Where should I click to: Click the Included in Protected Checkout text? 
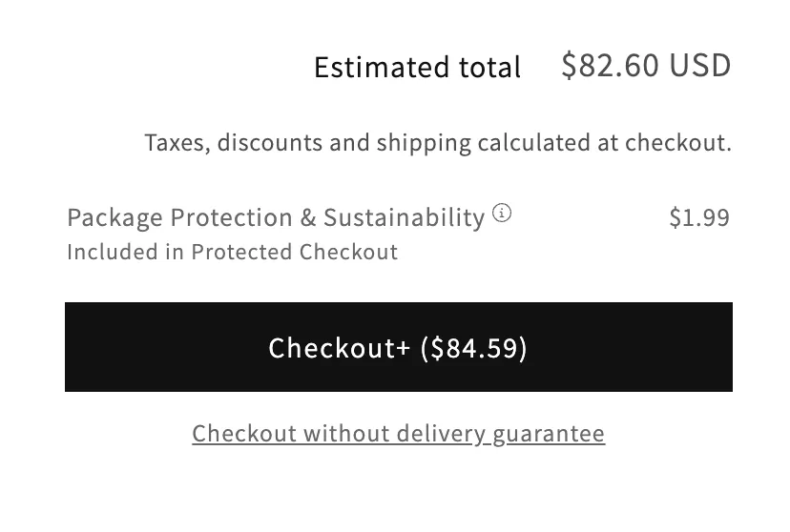tap(232, 252)
